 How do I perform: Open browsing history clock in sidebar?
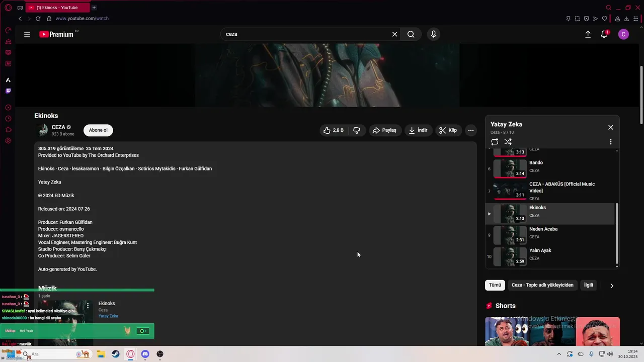pyautogui.click(x=8, y=119)
